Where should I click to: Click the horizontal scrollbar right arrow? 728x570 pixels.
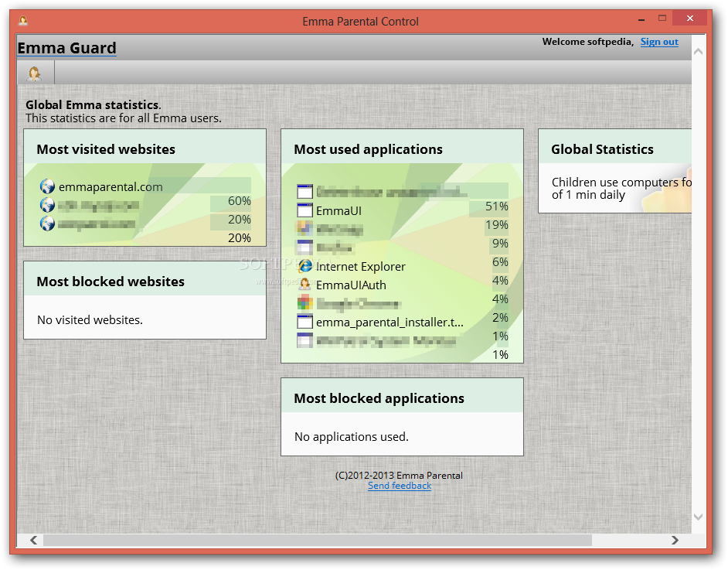coord(675,540)
